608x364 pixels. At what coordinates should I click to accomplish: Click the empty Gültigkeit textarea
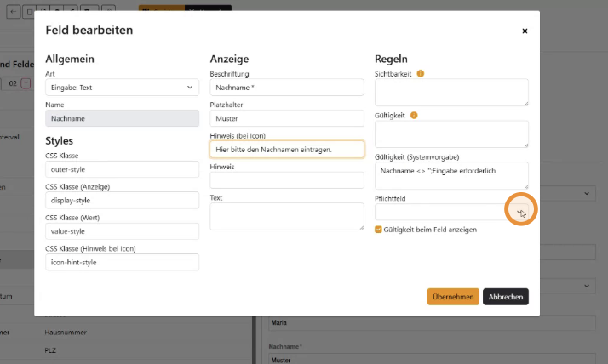pyautogui.click(x=451, y=134)
